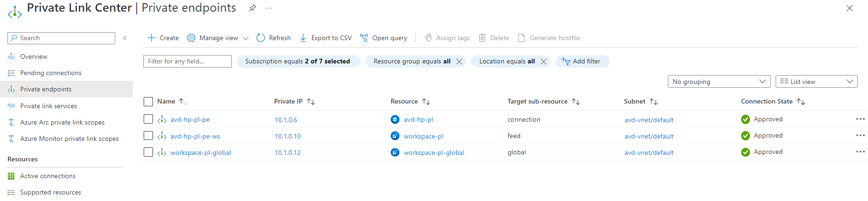This screenshot has width=868, height=201.
Task: Open the avd-hp-pl-pe-ws endpoint link
Action: point(195,136)
